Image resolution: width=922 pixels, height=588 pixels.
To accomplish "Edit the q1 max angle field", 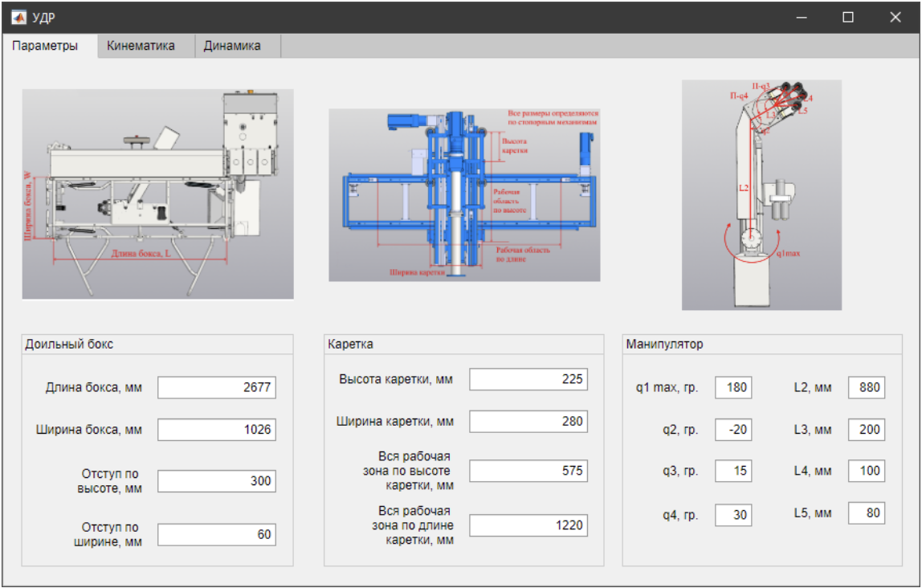I will click(733, 388).
